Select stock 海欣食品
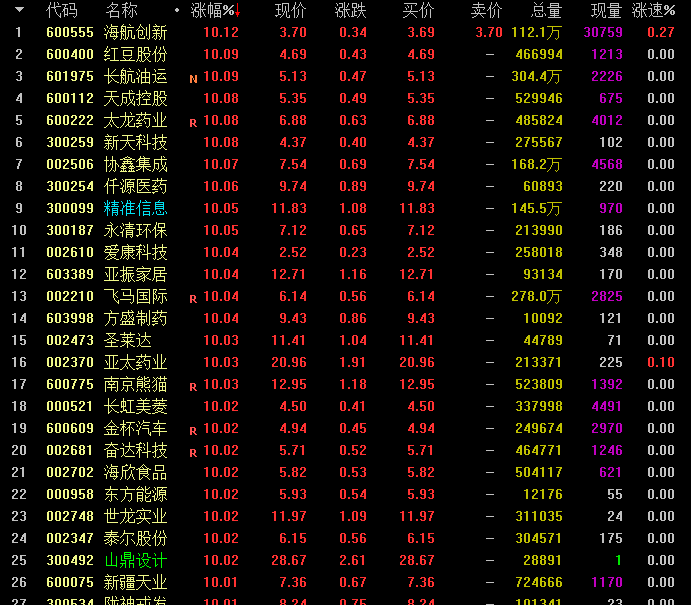Viewport: 691px width, 605px height. [x=135, y=472]
